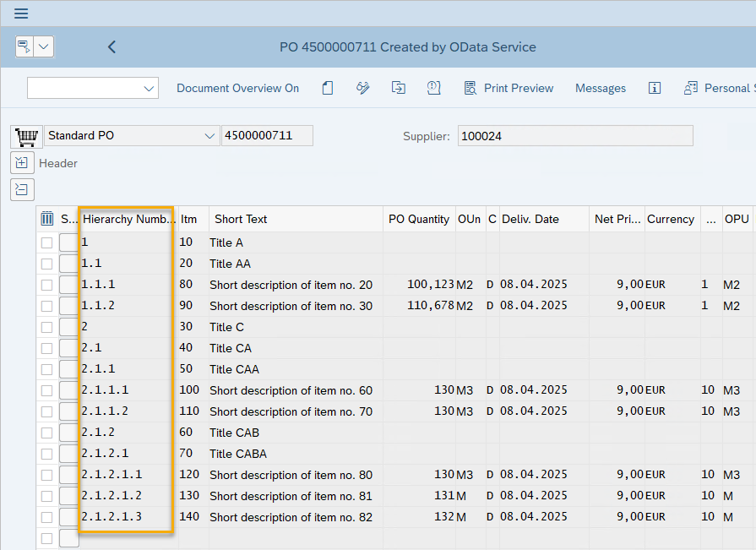This screenshot has height=550, width=756.
Task: Open the hamburger menu at top left
Action: pos(21,14)
